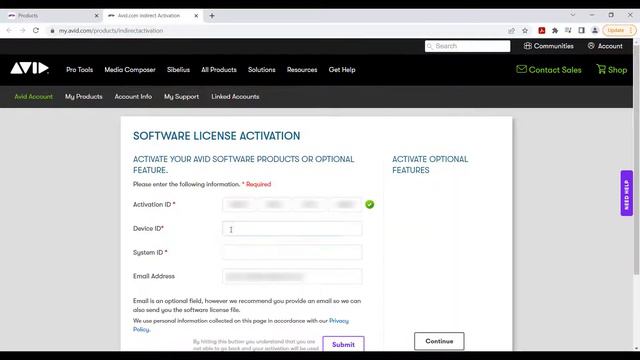Open the Get Help menu
This screenshot has height=360, width=640.
pyautogui.click(x=342, y=70)
